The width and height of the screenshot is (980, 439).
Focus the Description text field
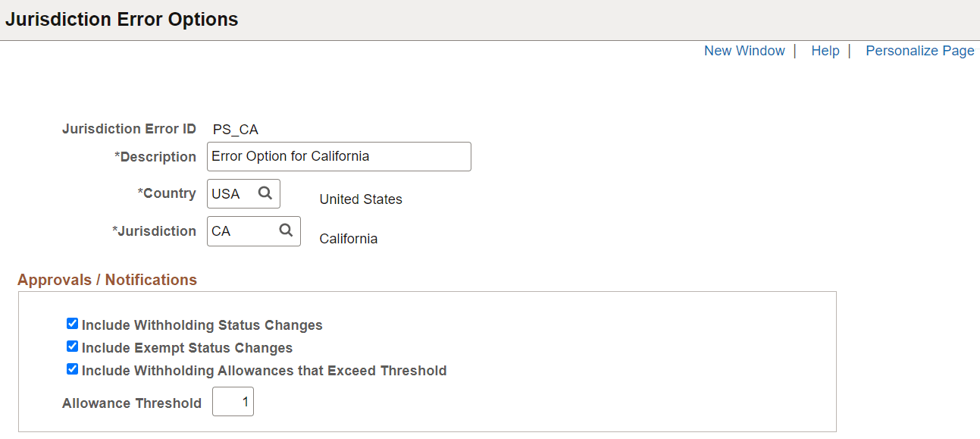point(338,157)
